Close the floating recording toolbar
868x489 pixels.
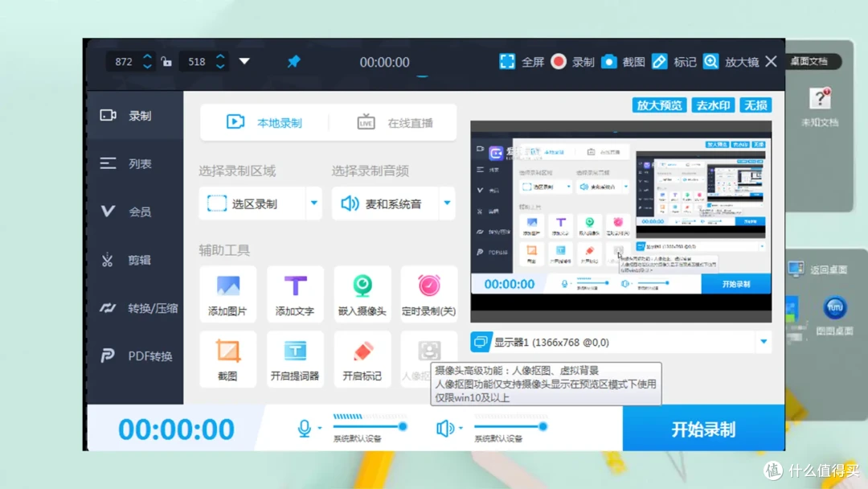click(771, 61)
